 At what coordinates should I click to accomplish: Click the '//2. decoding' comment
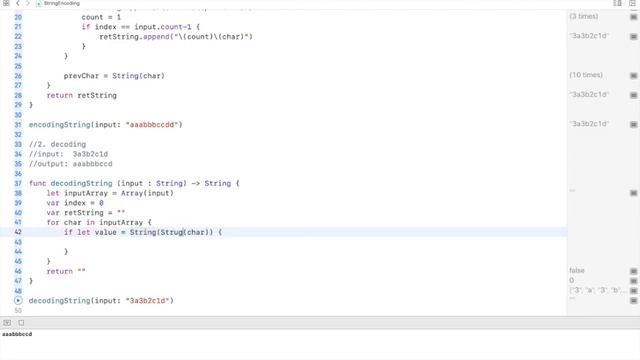[58, 144]
